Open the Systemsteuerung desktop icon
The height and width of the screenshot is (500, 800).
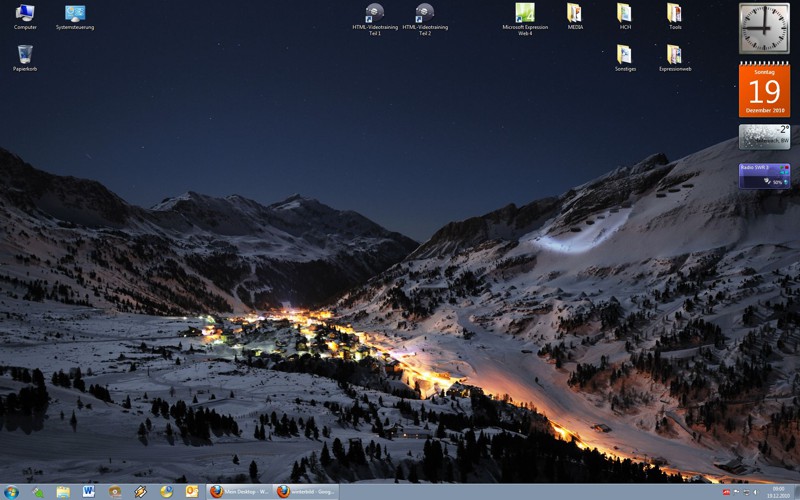(75, 14)
